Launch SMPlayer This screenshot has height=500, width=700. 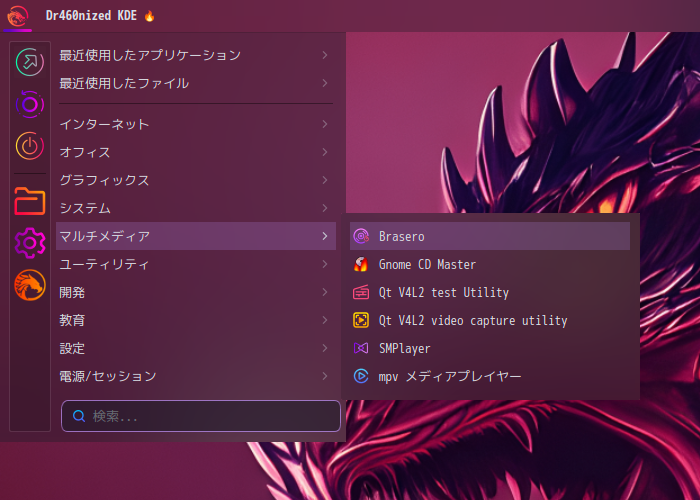[490, 348]
